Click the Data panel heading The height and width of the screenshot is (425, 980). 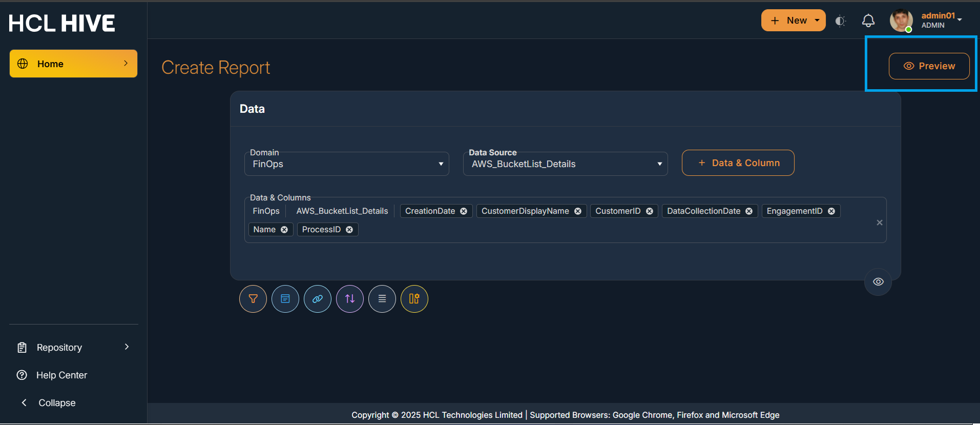click(x=252, y=109)
